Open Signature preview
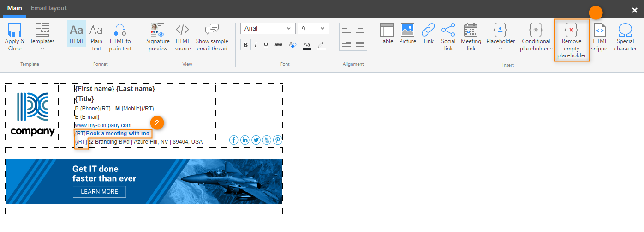 [158, 37]
